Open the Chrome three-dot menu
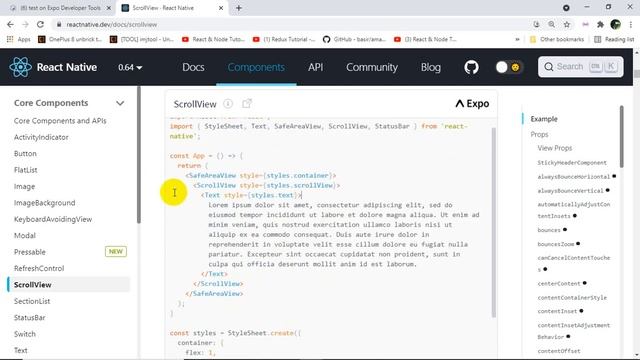The width and height of the screenshot is (640, 360). [x=631, y=24]
